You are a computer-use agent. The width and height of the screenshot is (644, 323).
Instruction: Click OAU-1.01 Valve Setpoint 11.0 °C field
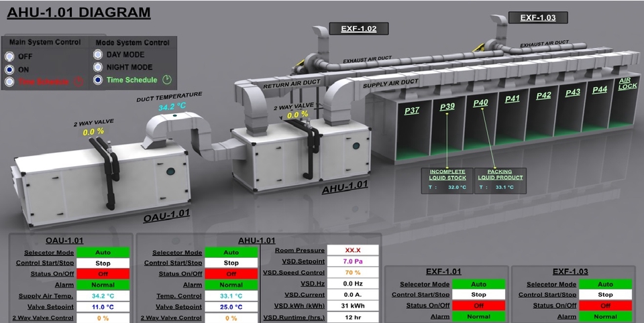click(103, 307)
